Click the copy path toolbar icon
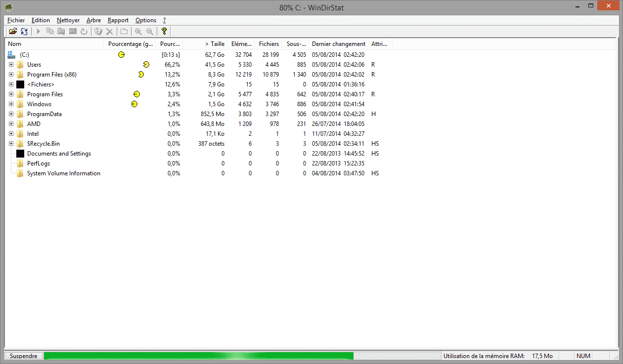623x364 pixels. click(50, 32)
